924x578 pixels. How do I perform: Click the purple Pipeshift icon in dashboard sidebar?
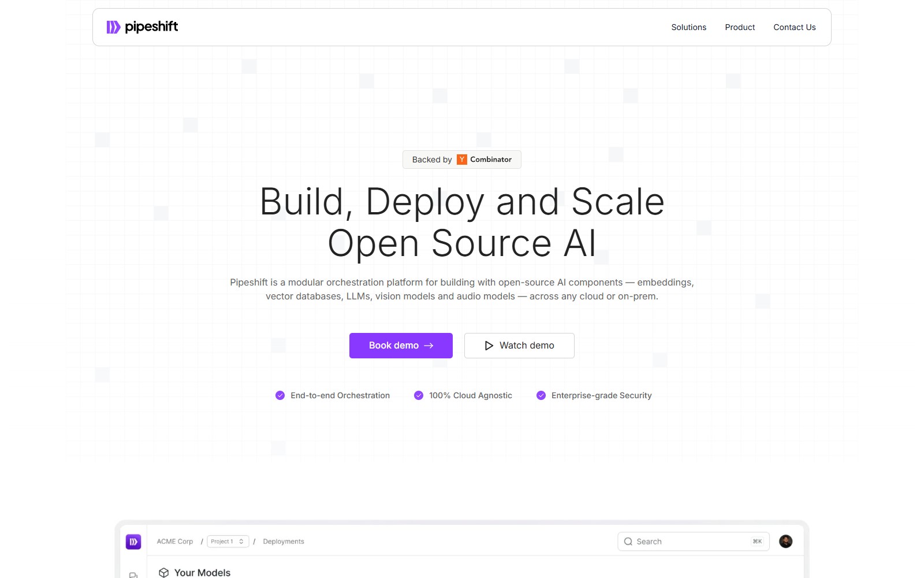tap(133, 542)
